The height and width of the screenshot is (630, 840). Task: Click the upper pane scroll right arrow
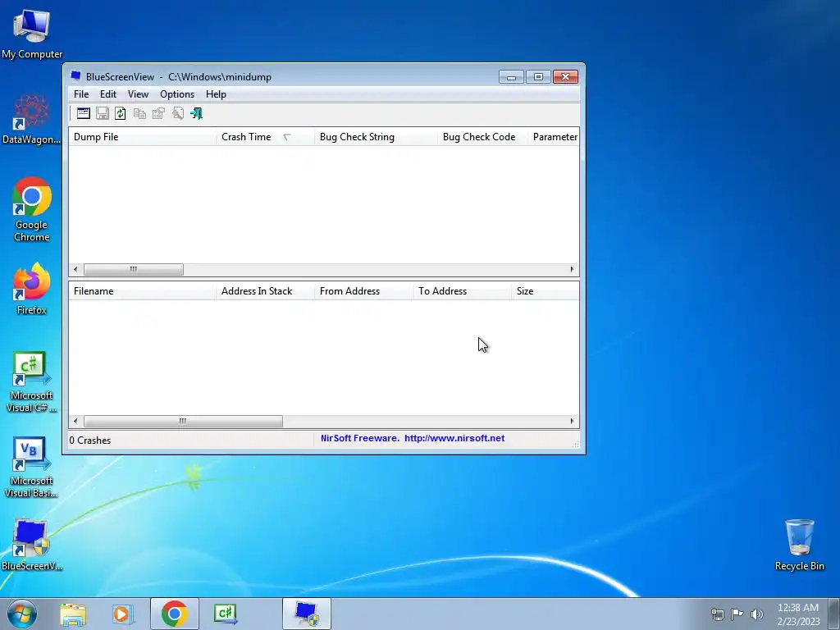pyautogui.click(x=572, y=269)
